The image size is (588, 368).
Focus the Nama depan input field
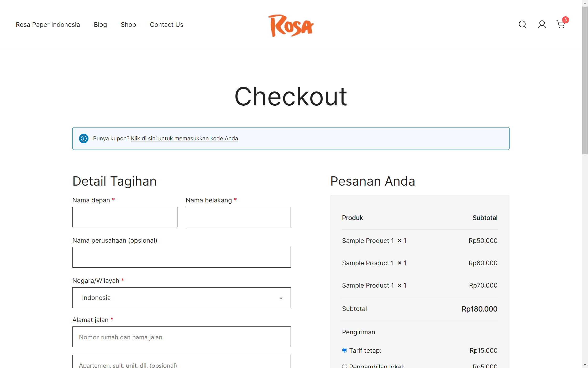click(125, 217)
